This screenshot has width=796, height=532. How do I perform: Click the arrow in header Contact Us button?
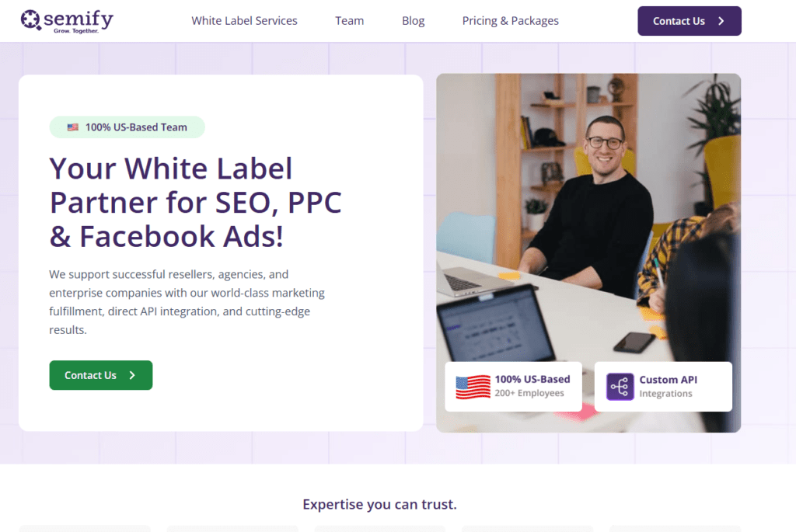coord(721,21)
